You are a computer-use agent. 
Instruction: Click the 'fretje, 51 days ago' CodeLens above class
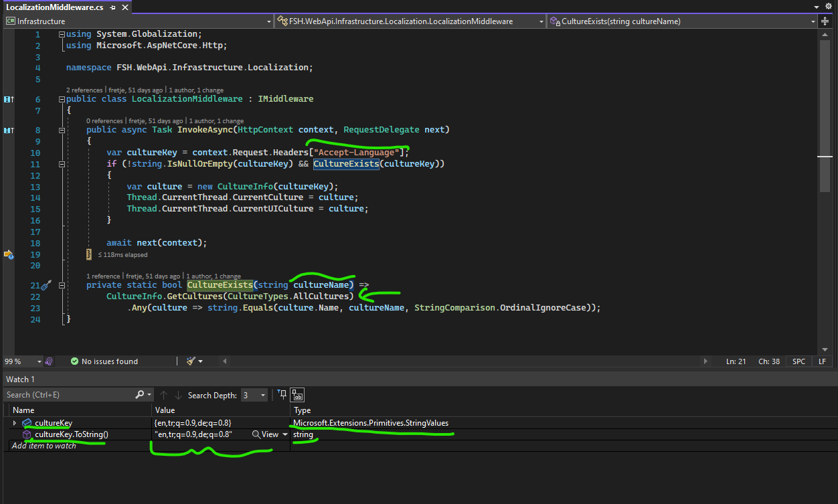136,90
